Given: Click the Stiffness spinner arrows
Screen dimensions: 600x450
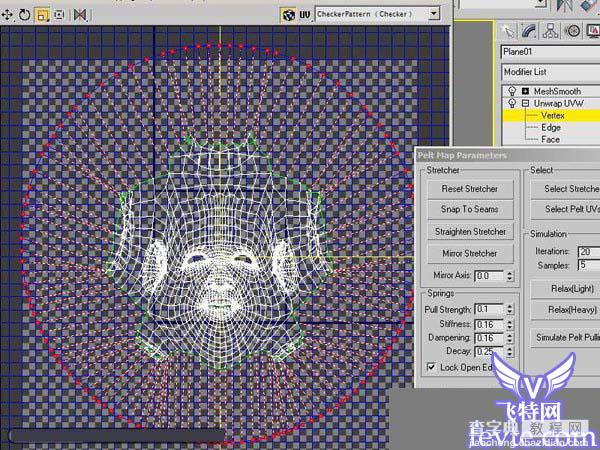Looking at the screenshot, I should coord(509,324).
